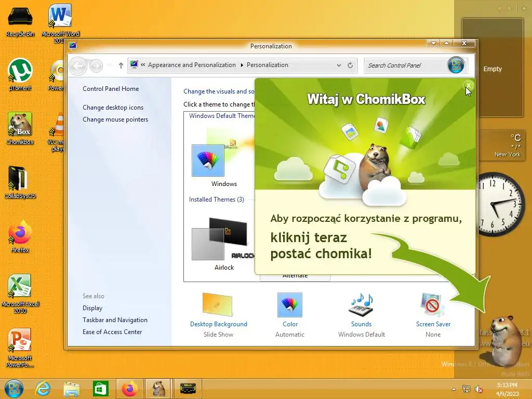Click the New York weather gadget
The height and width of the screenshot is (399, 532).
click(501, 145)
